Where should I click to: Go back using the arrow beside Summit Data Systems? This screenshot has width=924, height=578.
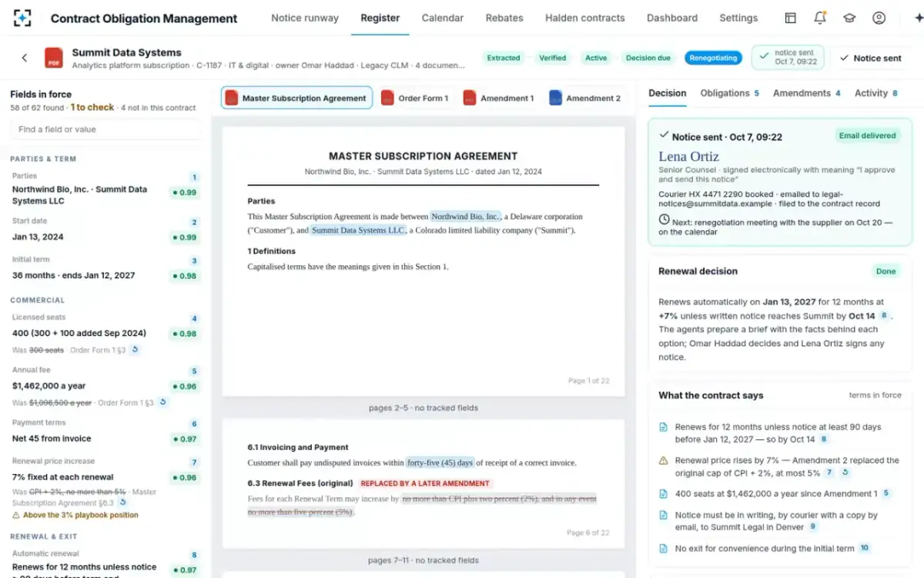pos(25,58)
